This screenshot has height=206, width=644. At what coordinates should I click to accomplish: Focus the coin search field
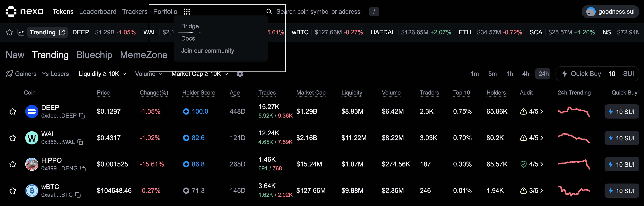[318, 12]
